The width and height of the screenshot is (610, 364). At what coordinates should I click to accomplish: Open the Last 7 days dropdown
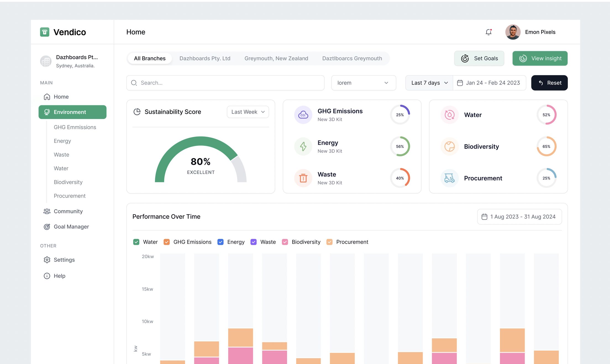point(429,83)
